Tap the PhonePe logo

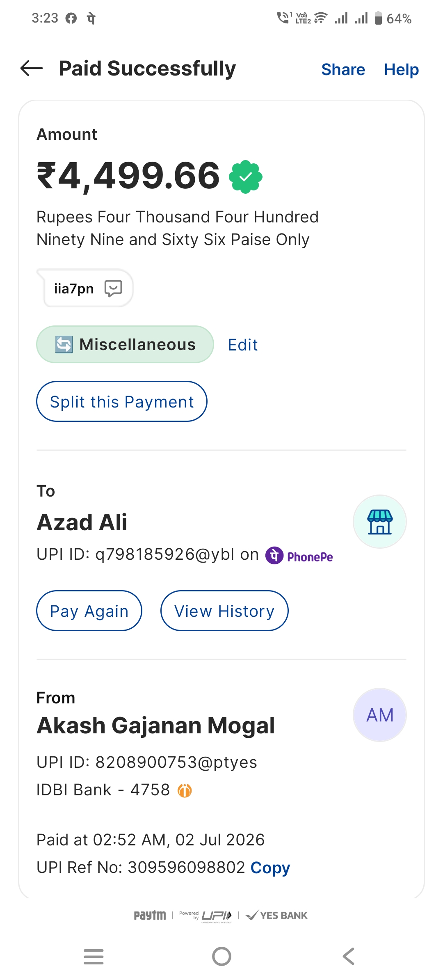(299, 556)
